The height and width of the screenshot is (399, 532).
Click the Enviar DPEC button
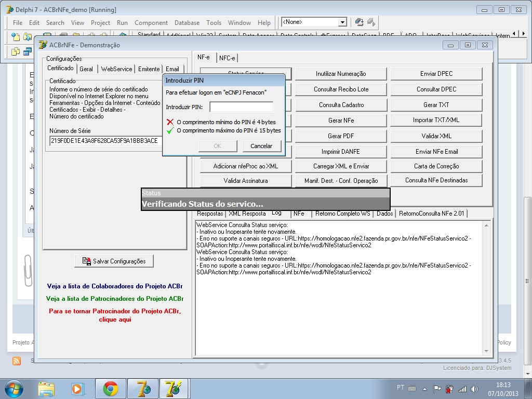click(436, 74)
